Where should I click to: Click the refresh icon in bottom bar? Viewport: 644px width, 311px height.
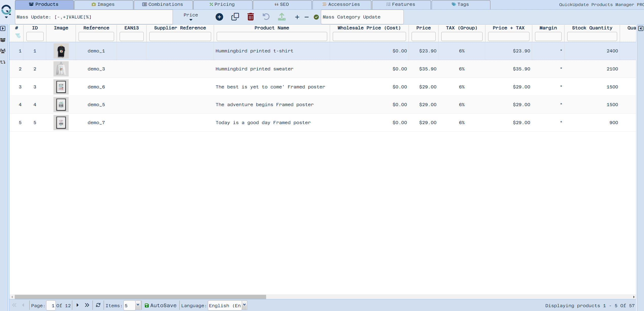click(x=98, y=305)
